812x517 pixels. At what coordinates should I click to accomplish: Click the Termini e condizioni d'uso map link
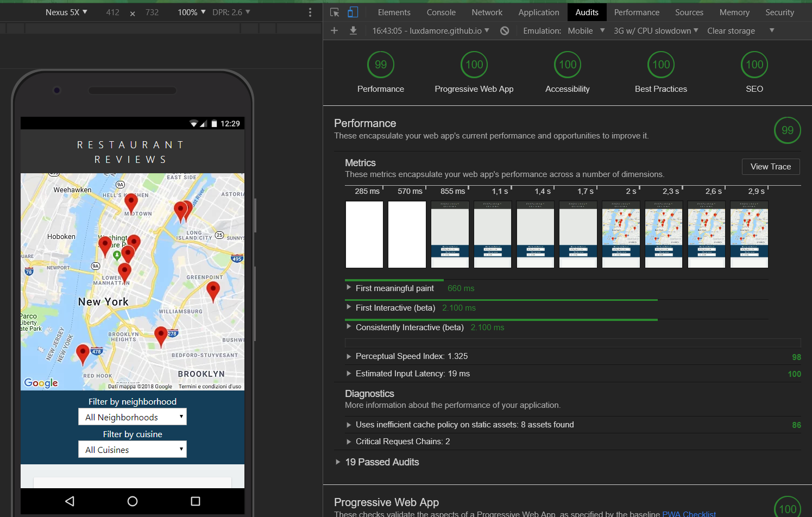click(210, 387)
